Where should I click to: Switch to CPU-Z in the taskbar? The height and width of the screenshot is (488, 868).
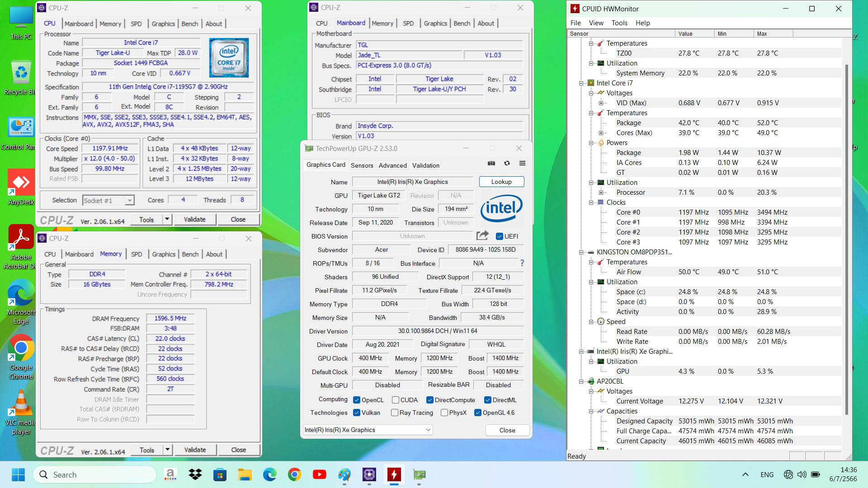tap(369, 474)
